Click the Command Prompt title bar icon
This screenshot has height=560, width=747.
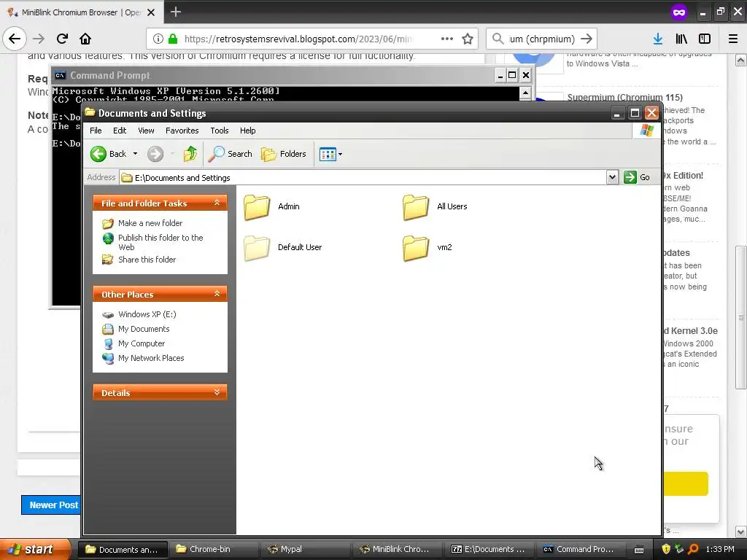point(60,75)
